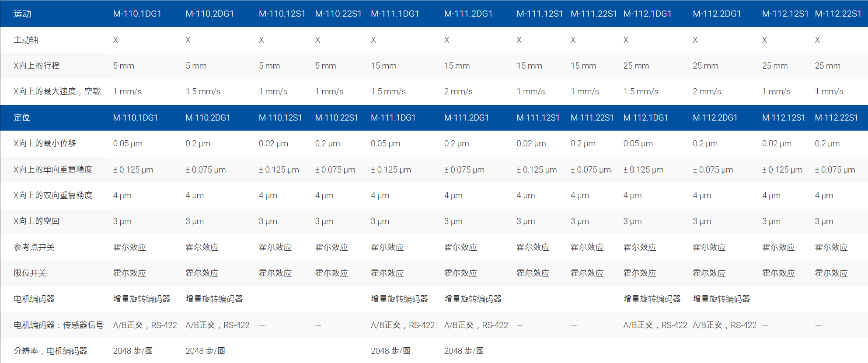
Task: Click the 电机编码器：传感器信号 row label
Action: [x=59, y=325]
